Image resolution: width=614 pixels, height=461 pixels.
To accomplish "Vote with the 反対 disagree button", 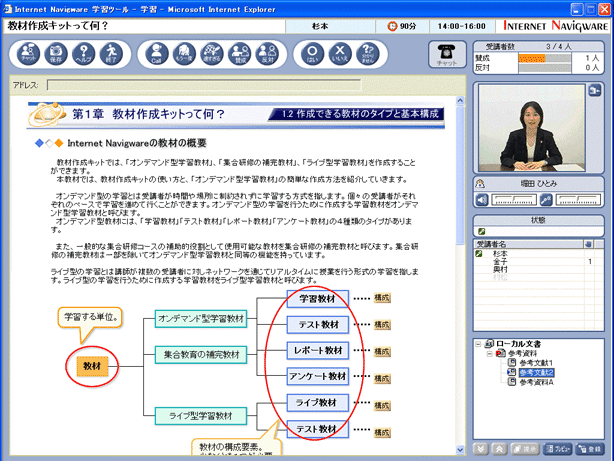I will coord(267,54).
